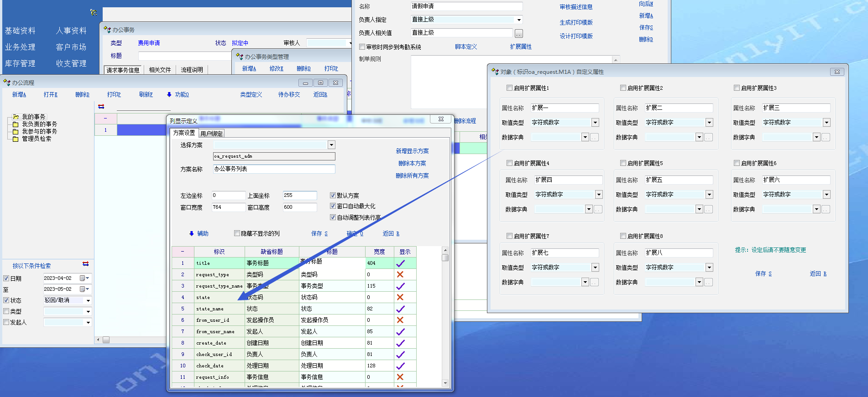Check 隐藏不显示的列 option
868x397 pixels.
(237, 233)
